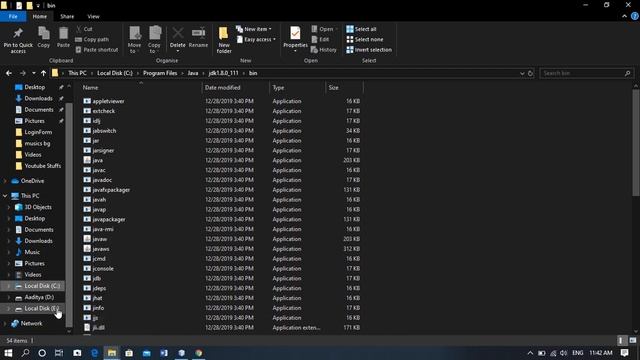Open Youtube Stuffs folder in sidebar
The height and width of the screenshot is (360, 640).
click(42, 166)
